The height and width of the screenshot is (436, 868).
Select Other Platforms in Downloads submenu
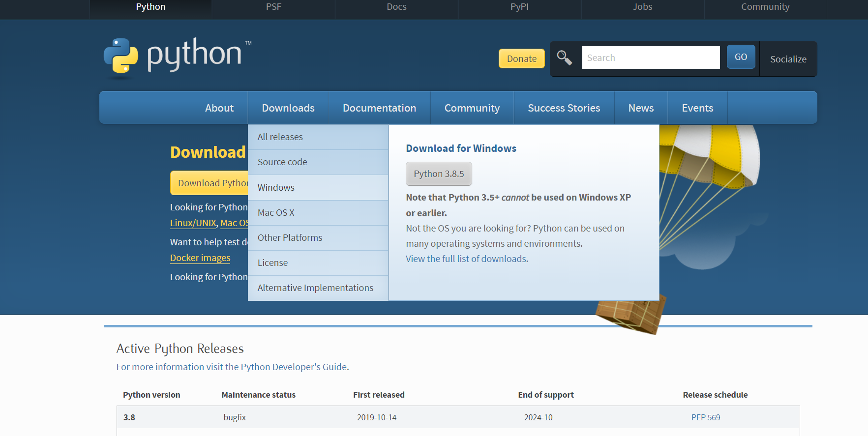[x=318, y=237]
